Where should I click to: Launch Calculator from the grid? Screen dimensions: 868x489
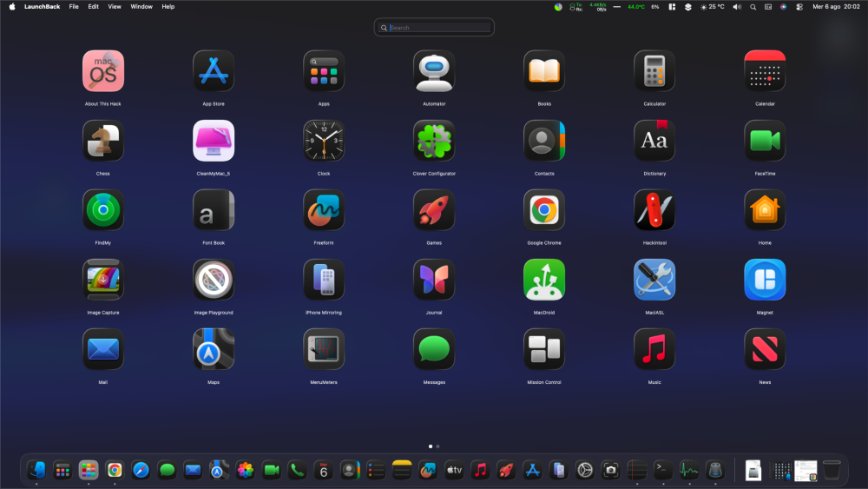(x=654, y=71)
